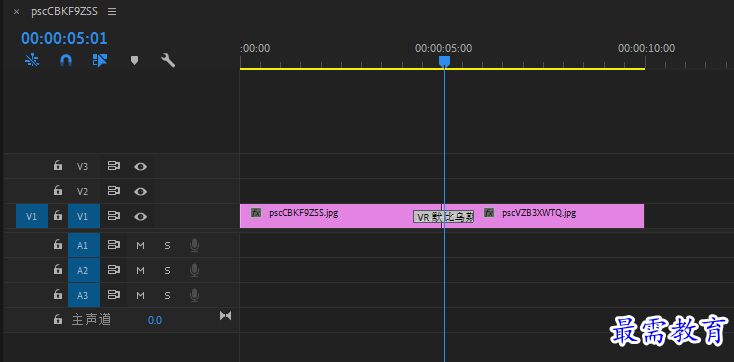Hide track V1 output with eye icon
734x362 pixels.
click(140, 216)
